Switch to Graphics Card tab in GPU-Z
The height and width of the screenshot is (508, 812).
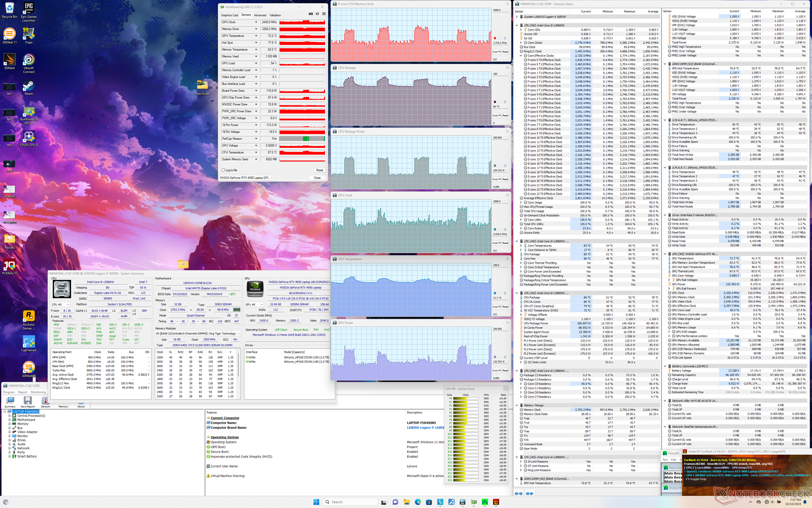(229, 15)
